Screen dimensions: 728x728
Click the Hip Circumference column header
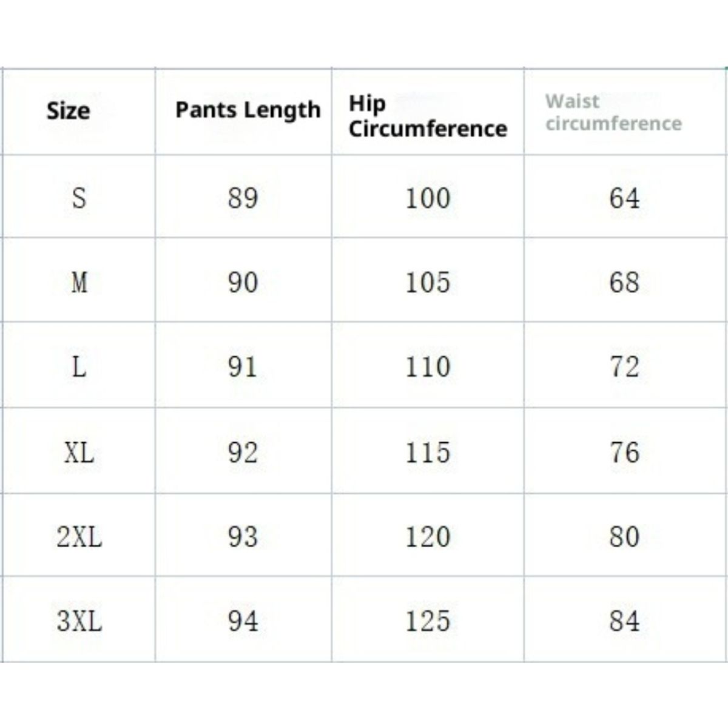427,116
